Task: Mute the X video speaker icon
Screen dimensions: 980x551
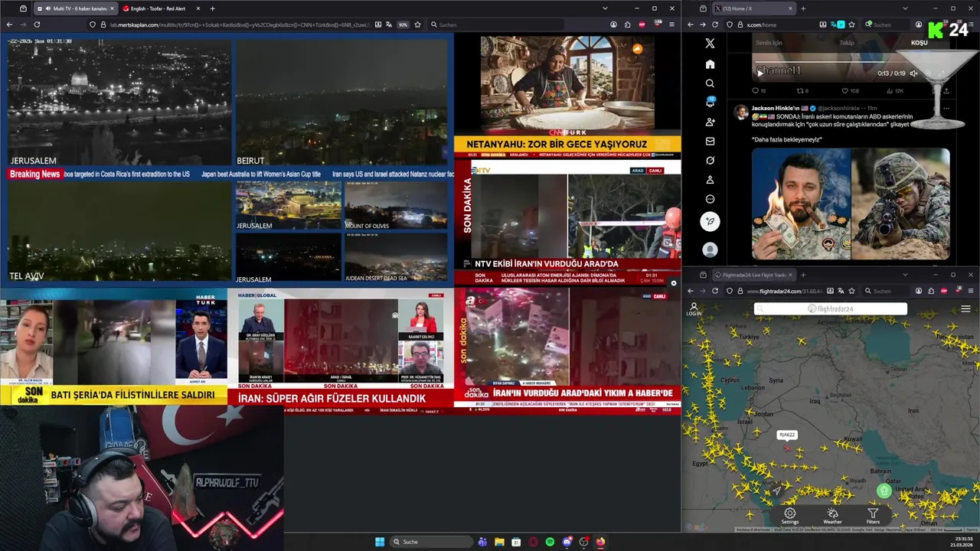Action: tap(913, 73)
